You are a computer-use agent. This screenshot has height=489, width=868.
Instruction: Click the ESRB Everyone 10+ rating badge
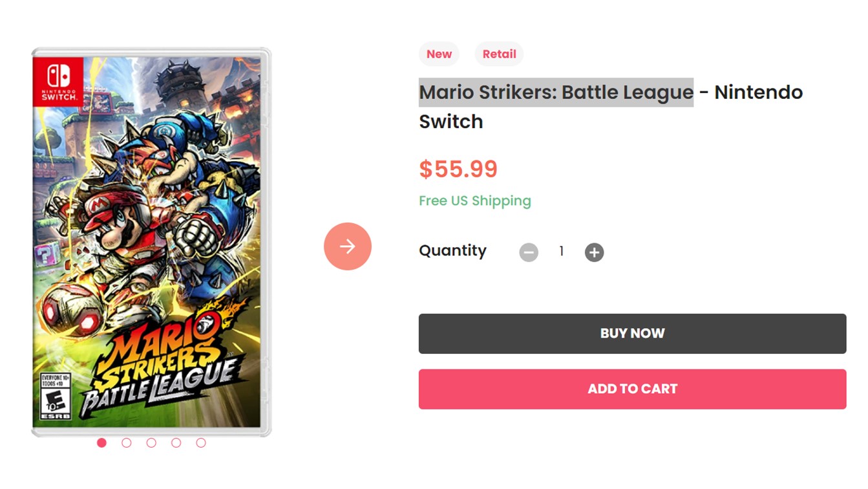55,396
